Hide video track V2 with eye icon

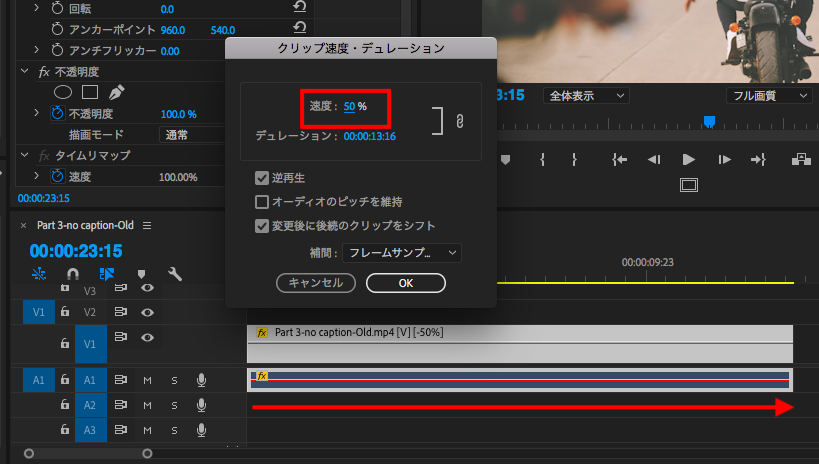click(147, 313)
